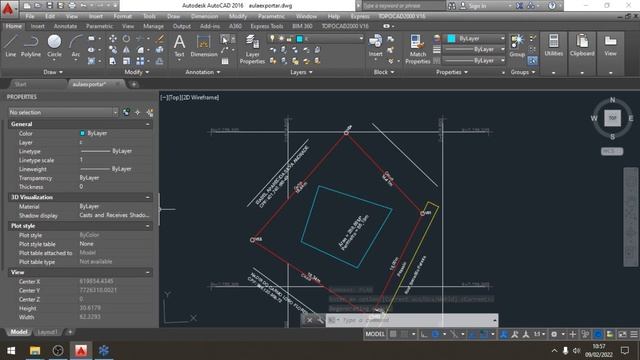Click Sign In in title bar
The height and width of the screenshot is (360, 640).
[x=478, y=6]
